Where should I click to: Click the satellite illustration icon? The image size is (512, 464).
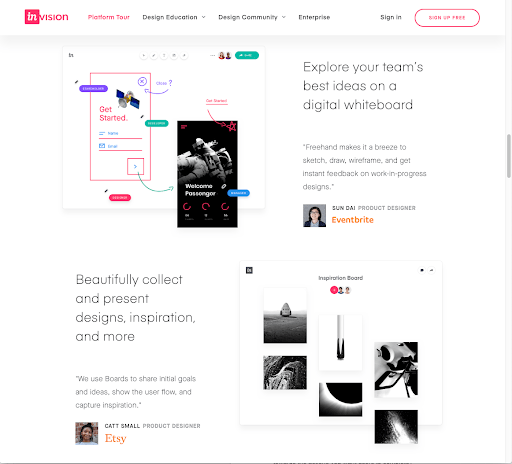[x=128, y=99]
